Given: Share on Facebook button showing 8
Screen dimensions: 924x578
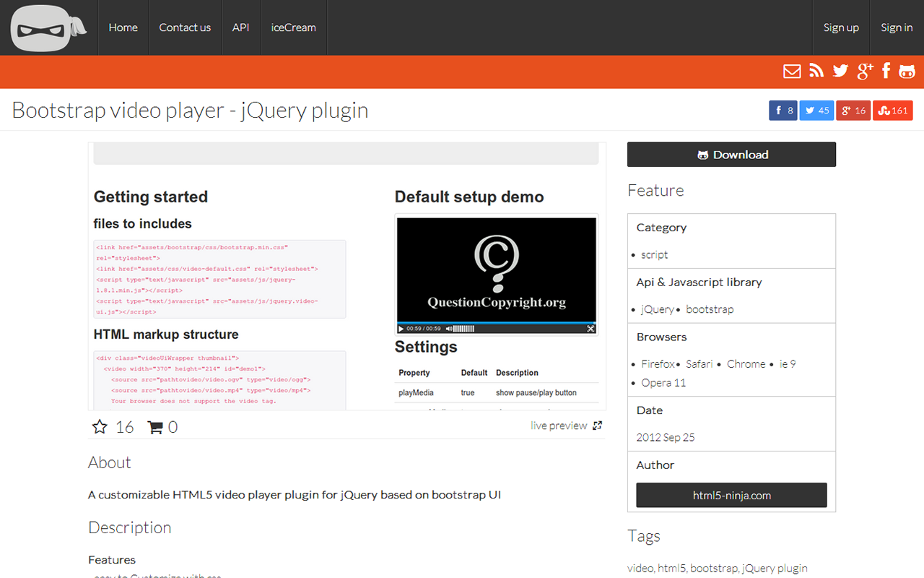Looking at the screenshot, I should point(783,111).
